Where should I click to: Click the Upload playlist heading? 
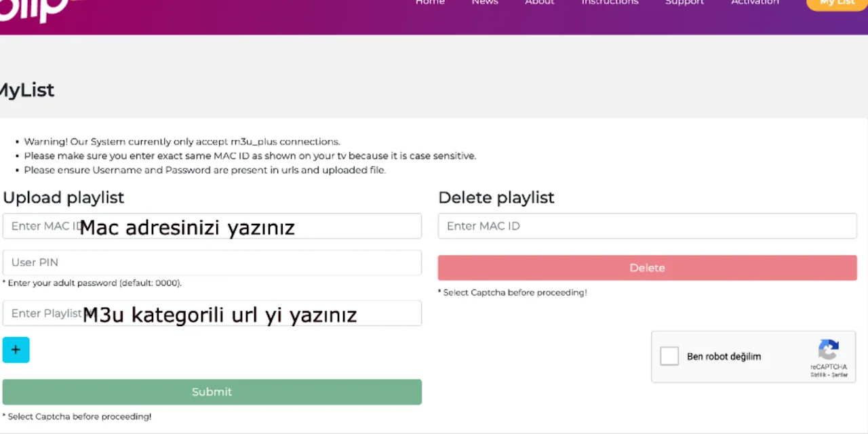[x=64, y=197]
